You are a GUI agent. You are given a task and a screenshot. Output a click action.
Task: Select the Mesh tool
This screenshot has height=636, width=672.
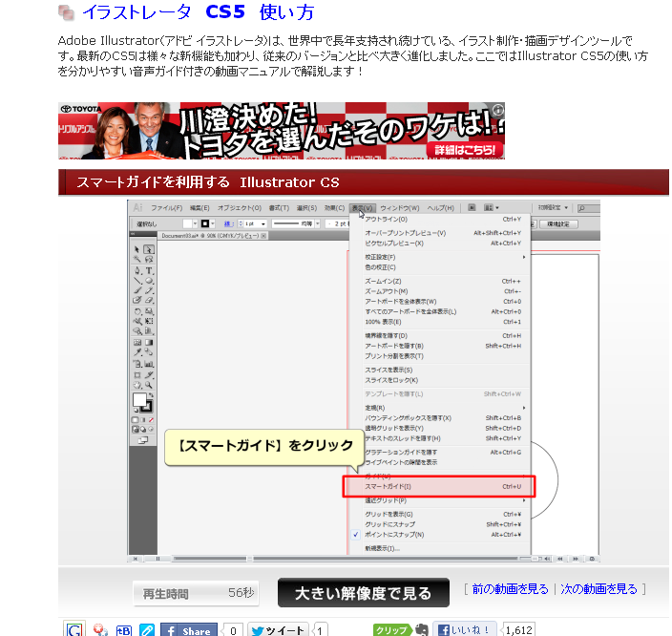point(136,342)
